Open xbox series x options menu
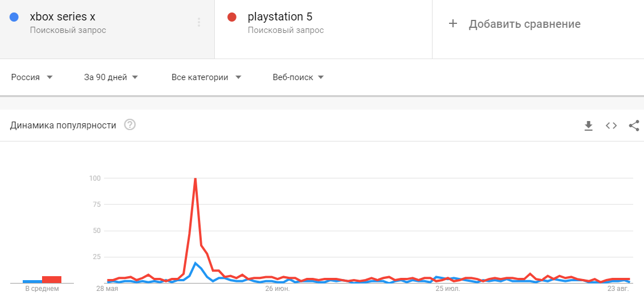Viewport: 644px width, 304px height. (x=199, y=22)
